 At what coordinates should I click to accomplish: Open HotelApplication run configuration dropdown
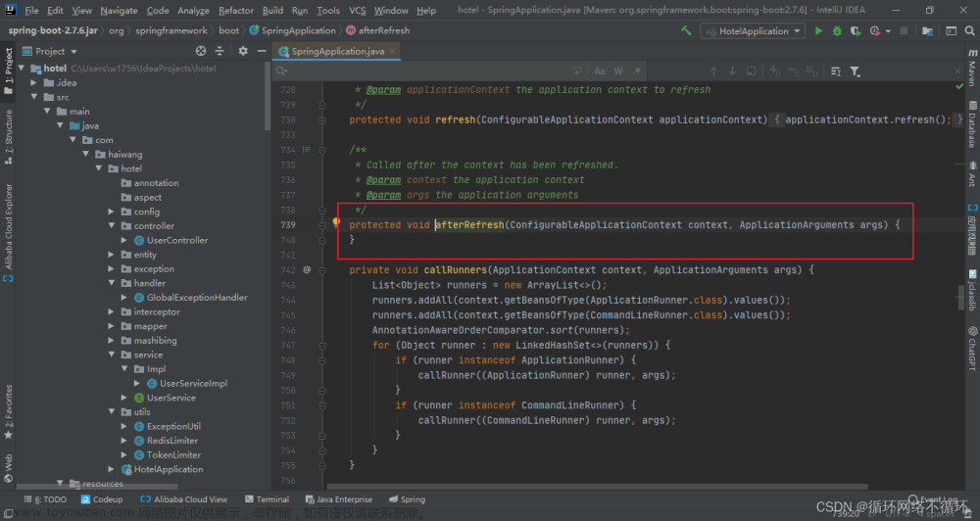[x=753, y=31]
